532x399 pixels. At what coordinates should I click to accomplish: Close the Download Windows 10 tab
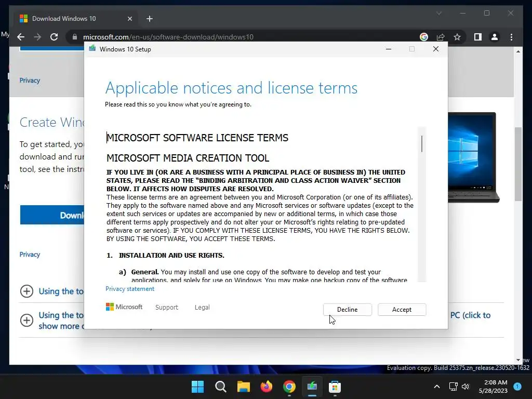tap(129, 19)
